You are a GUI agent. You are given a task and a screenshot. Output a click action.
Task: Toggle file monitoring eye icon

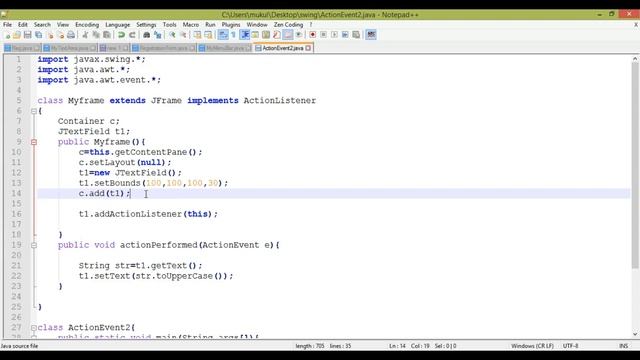point(299,35)
